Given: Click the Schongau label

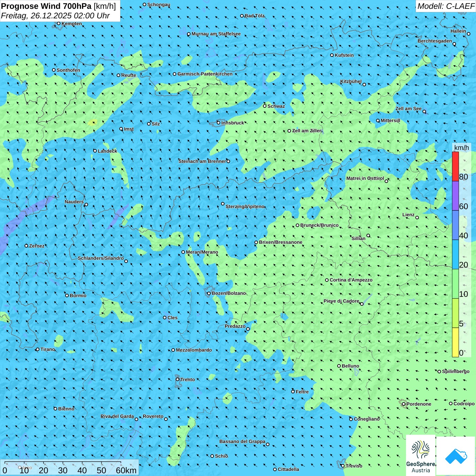Looking at the screenshot, I should pyautogui.click(x=159, y=4).
